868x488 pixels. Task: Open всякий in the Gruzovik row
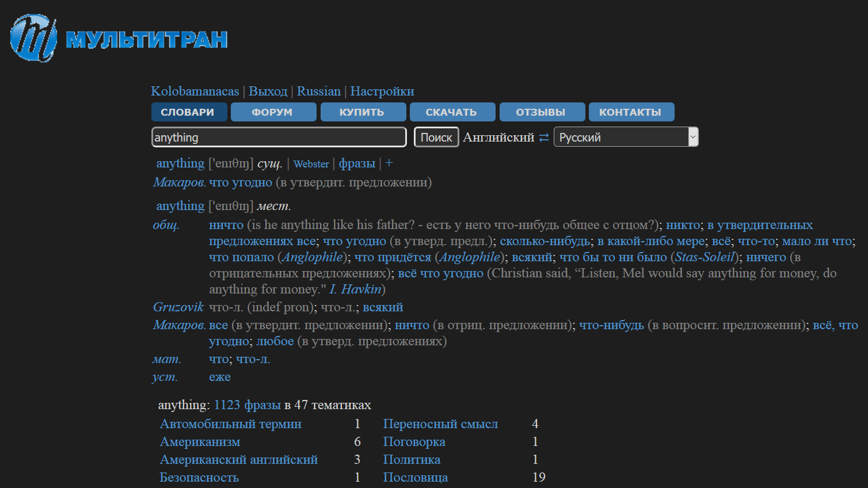click(383, 307)
